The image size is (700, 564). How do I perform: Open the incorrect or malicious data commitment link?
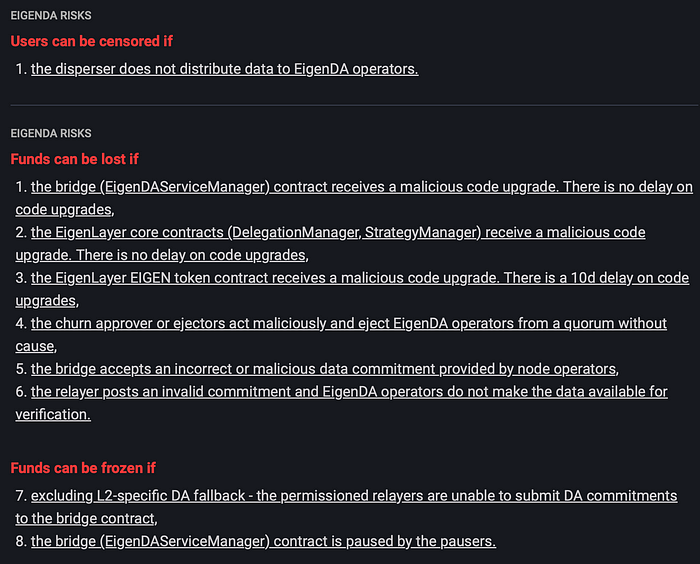[x=324, y=369]
